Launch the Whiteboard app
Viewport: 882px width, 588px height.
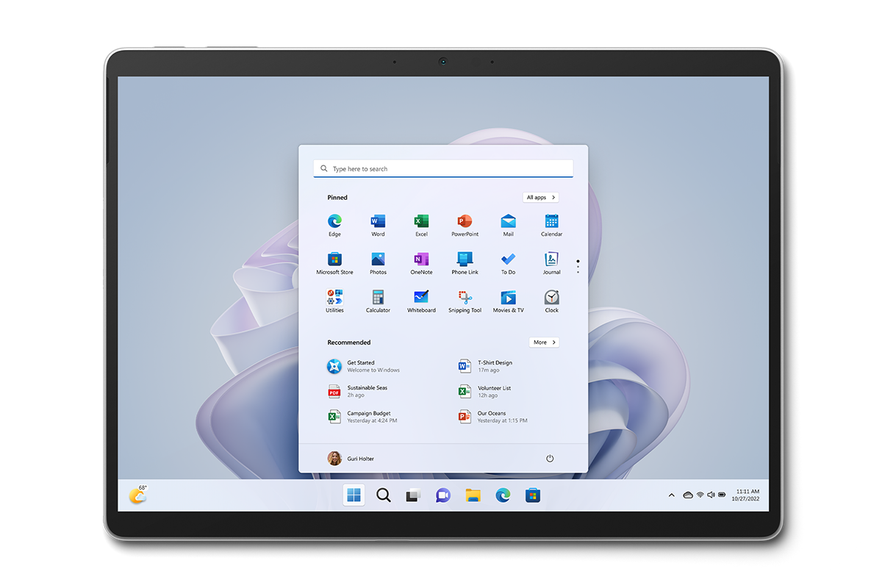[x=421, y=298]
